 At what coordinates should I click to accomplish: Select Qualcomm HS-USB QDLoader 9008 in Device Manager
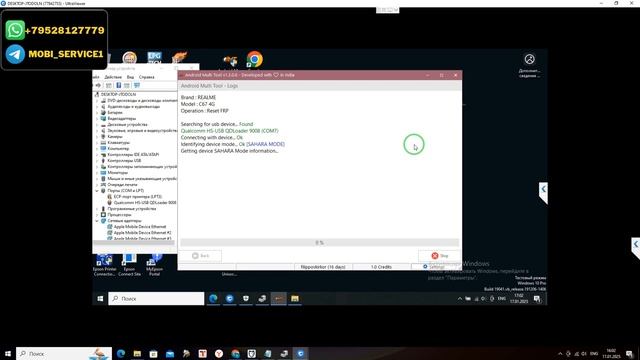coord(145,202)
